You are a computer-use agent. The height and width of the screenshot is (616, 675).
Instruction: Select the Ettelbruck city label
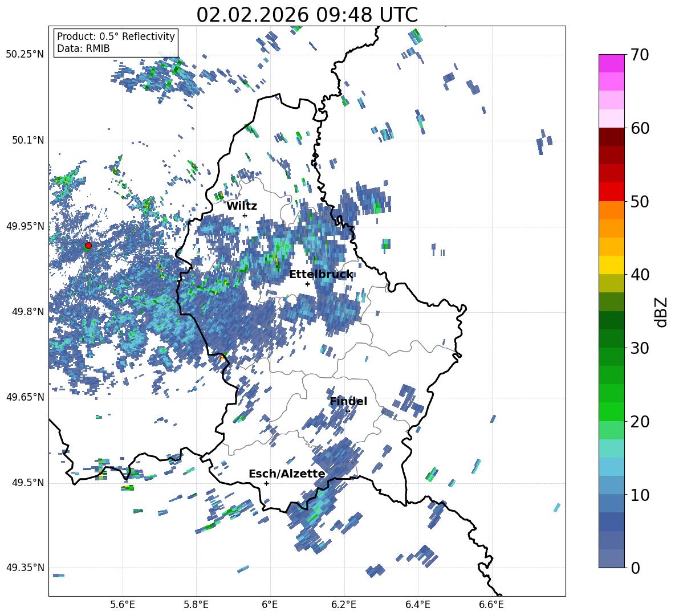click(321, 275)
